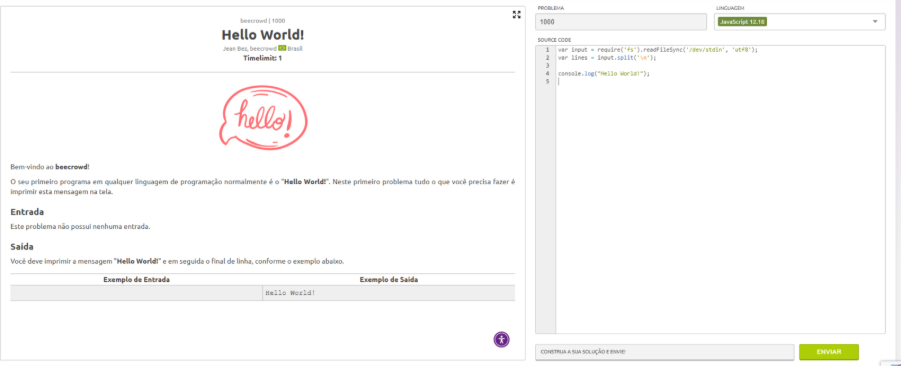Select the JavaScript 12.18 language tag
The height and width of the screenshot is (366, 901).
click(742, 22)
